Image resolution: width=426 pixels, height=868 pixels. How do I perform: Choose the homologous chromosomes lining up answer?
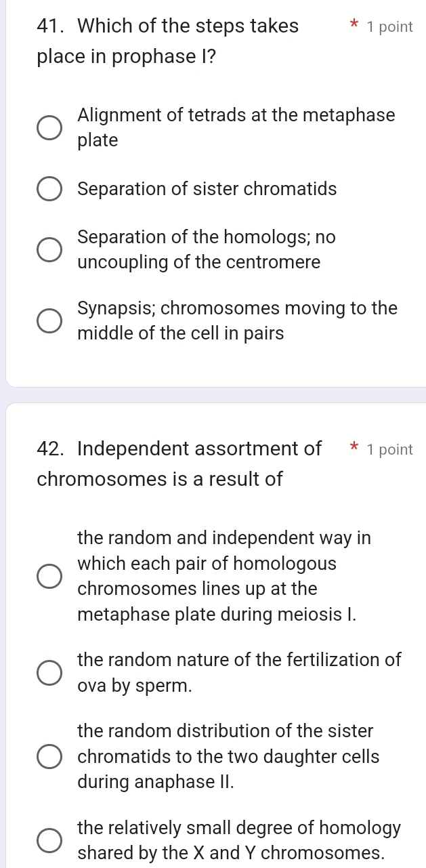click(48, 576)
